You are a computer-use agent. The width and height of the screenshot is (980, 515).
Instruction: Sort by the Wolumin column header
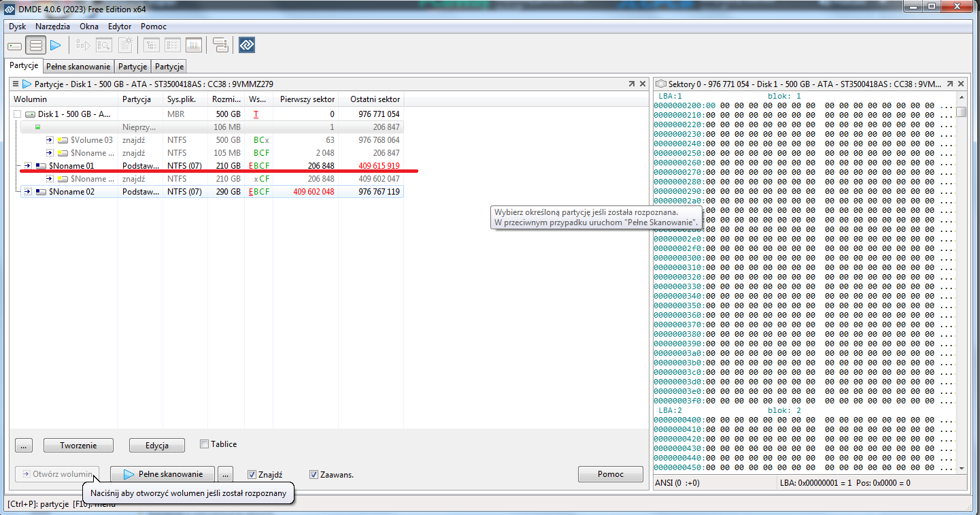point(64,99)
